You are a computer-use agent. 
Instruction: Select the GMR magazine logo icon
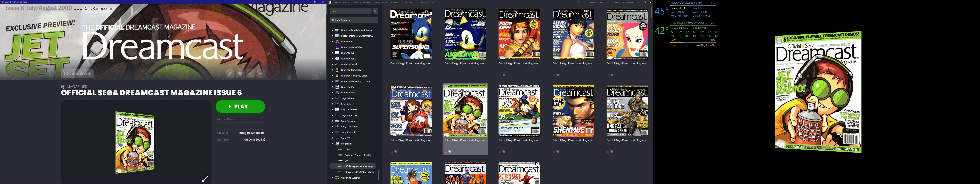click(x=340, y=161)
